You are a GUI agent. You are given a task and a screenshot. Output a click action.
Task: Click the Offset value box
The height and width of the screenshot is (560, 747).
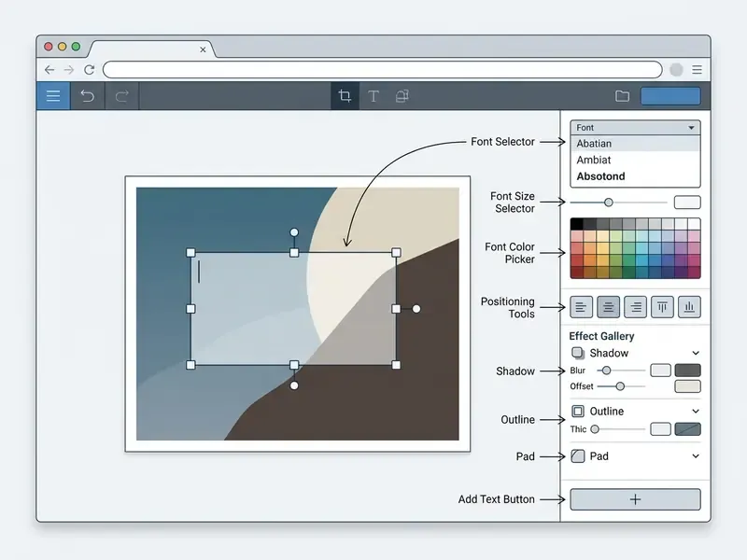[x=687, y=386]
